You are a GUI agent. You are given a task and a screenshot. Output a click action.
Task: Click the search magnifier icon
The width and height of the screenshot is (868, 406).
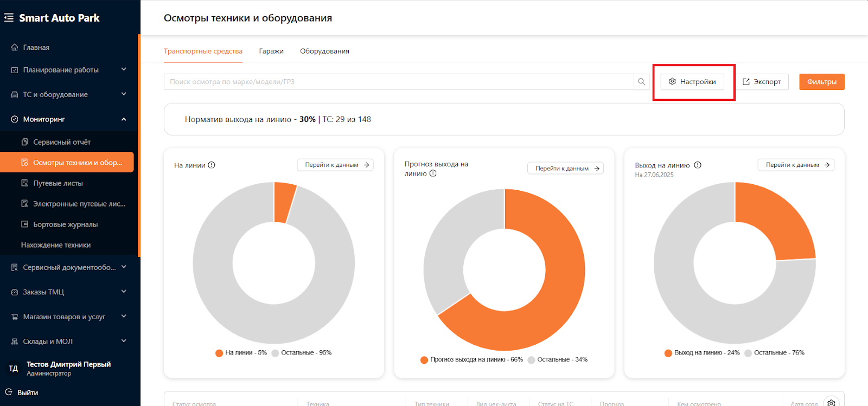pos(642,82)
